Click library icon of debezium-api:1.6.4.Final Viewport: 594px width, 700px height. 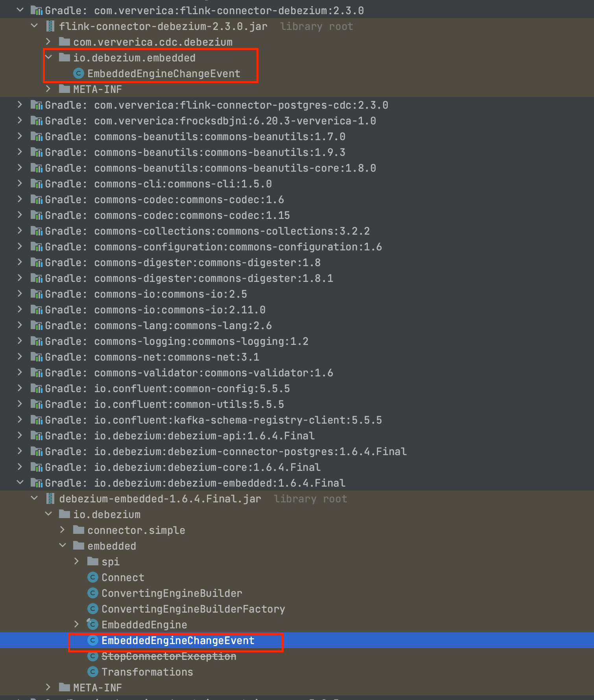(x=37, y=436)
